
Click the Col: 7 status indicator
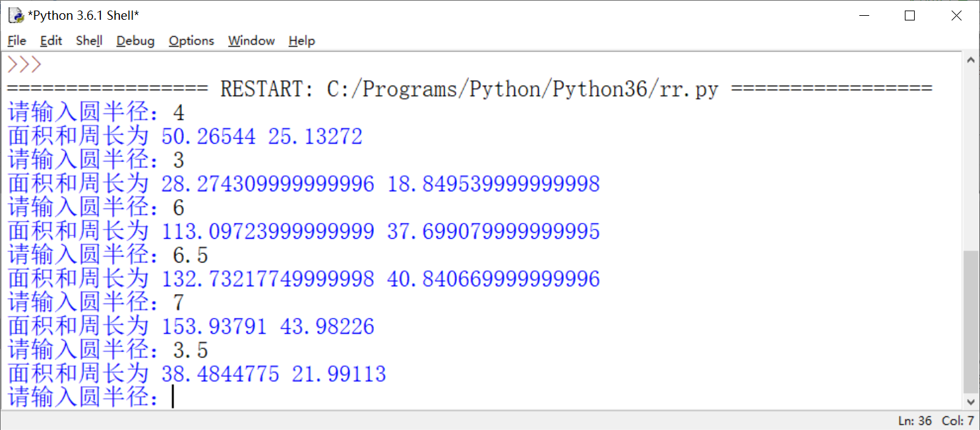pos(958,421)
